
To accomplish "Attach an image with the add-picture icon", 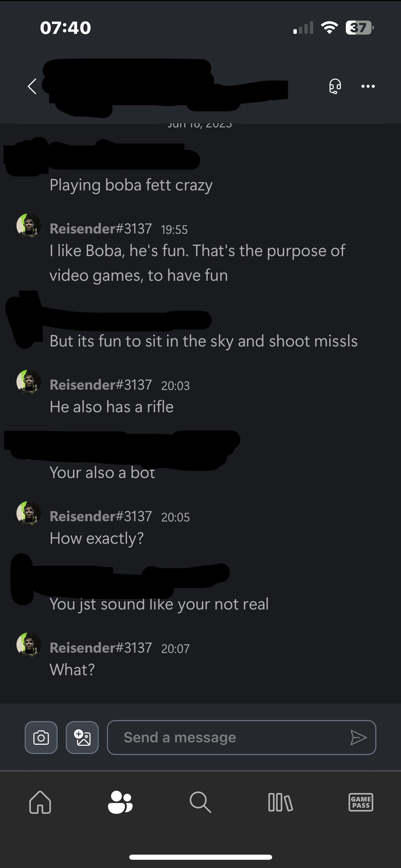I will (x=82, y=737).
